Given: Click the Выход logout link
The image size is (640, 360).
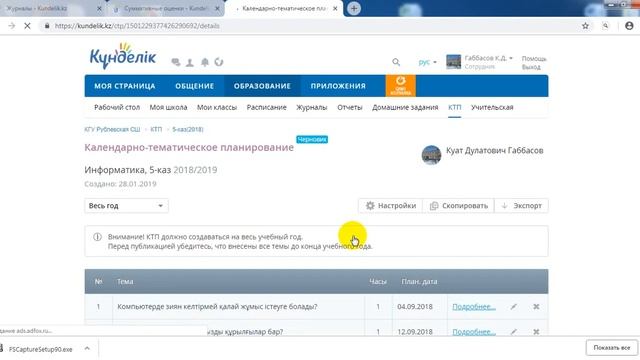Looking at the screenshot, I should click(531, 67).
